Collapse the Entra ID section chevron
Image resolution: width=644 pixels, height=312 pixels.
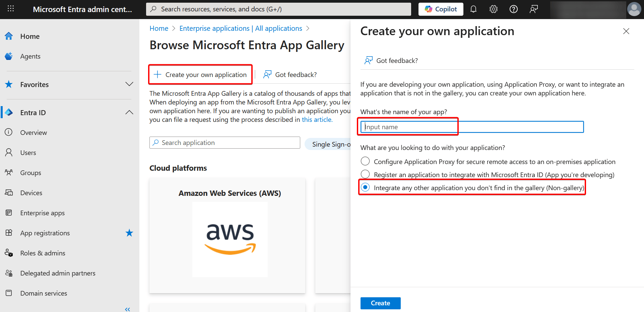[x=129, y=112]
